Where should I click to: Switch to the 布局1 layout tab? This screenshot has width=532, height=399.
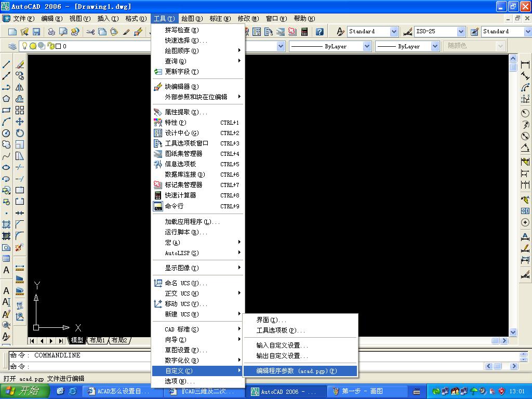pyautogui.click(x=97, y=340)
